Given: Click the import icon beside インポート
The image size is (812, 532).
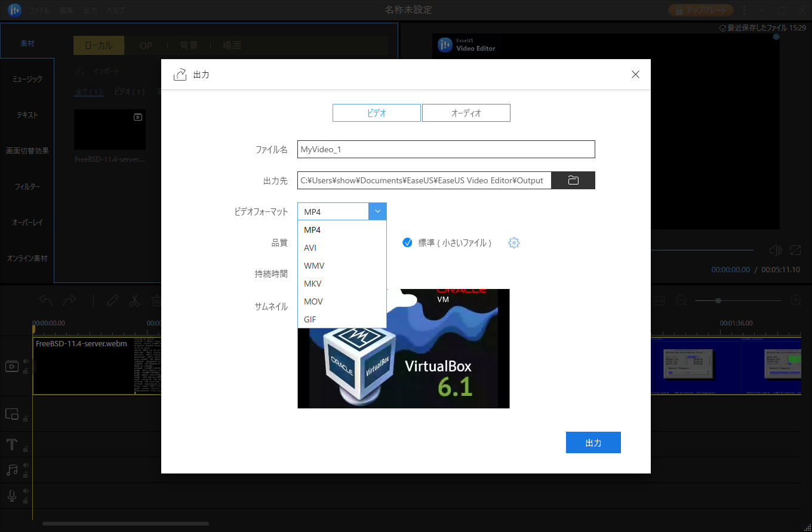Looking at the screenshot, I should 79,72.
